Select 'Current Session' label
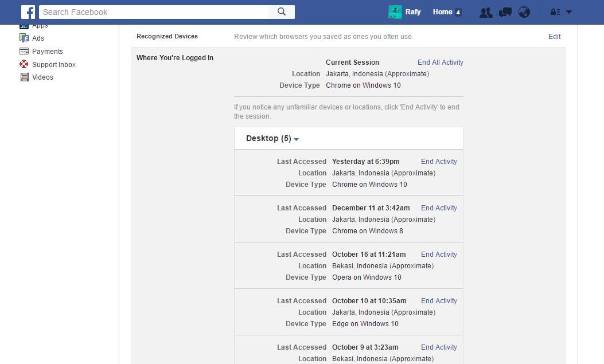Image resolution: width=604 pixels, height=364 pixels. tap(352, 62)
